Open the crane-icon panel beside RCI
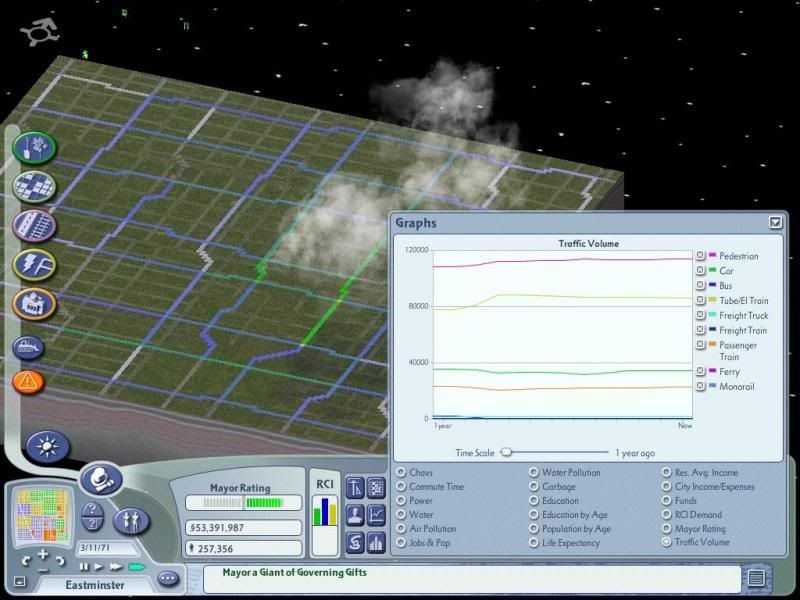800x600 pixels. (355, 488)
